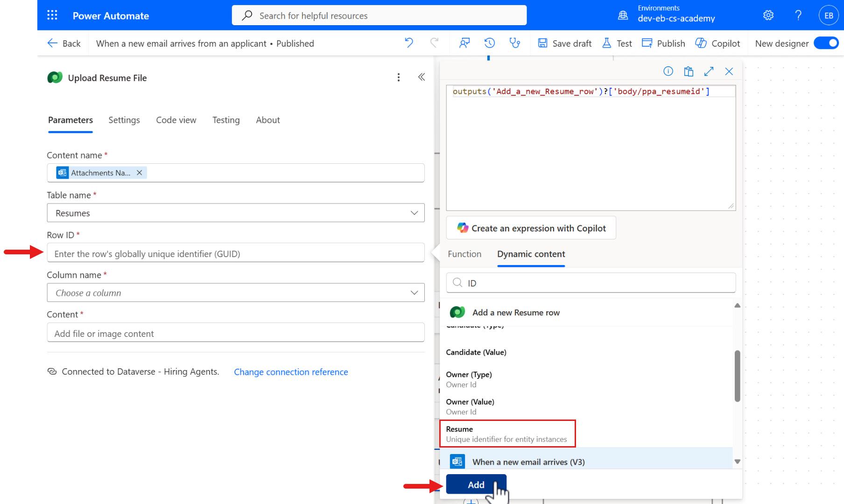
Task: Select Resume unique identifier dynamic content
Action: [507, 434]
